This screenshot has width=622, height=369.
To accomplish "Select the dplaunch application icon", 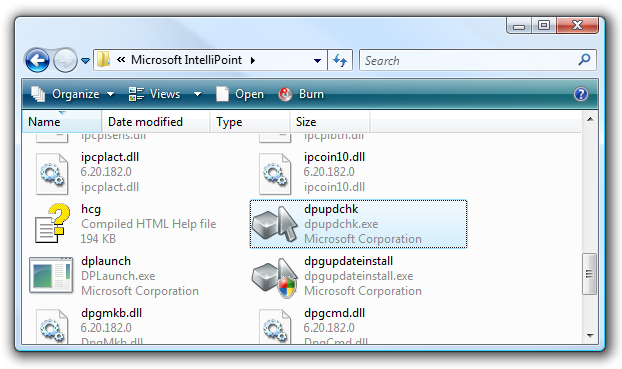I will (51, 275).
